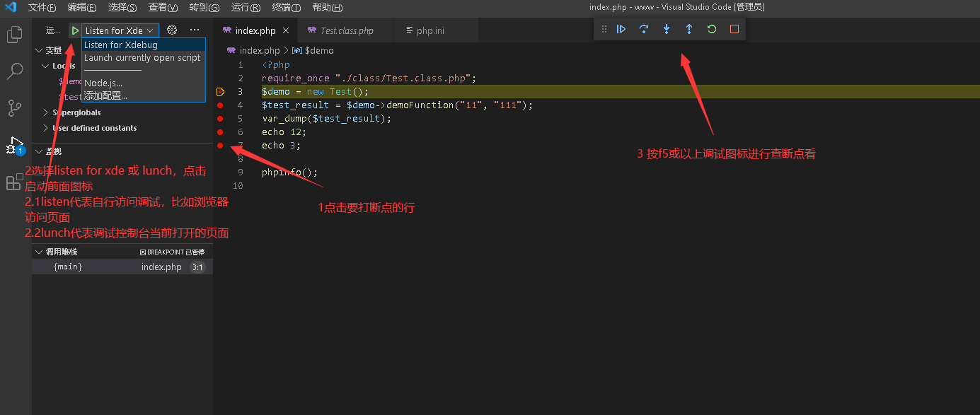Open the debug configuration dropdown
980x415 pixels.
point(120,30)
